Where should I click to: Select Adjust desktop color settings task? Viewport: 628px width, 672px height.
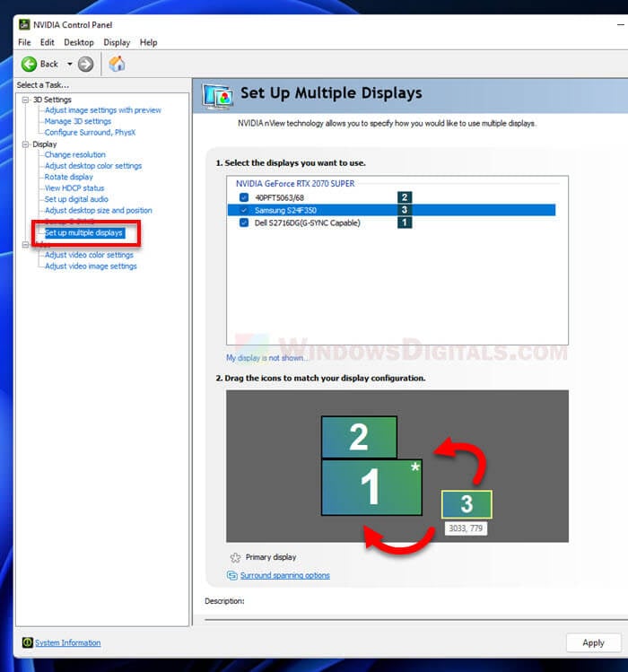point(93,166)
